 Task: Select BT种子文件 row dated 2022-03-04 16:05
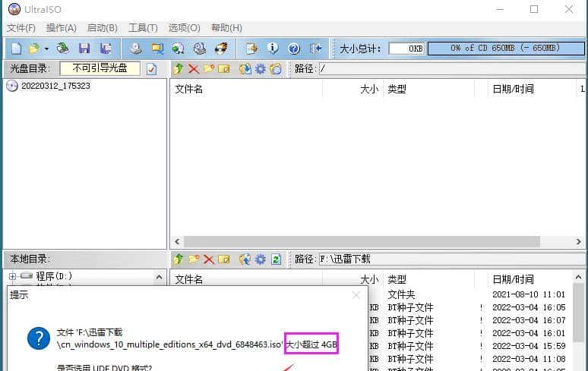click(470, 308)
